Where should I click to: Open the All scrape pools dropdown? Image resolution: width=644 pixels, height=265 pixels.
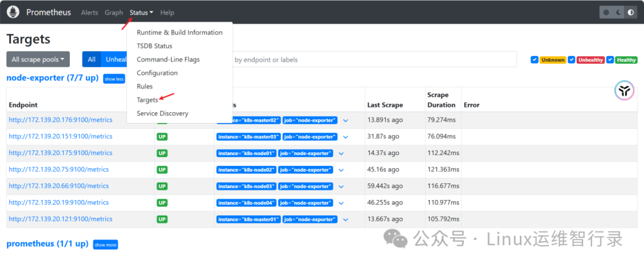[x=38, y=59]
